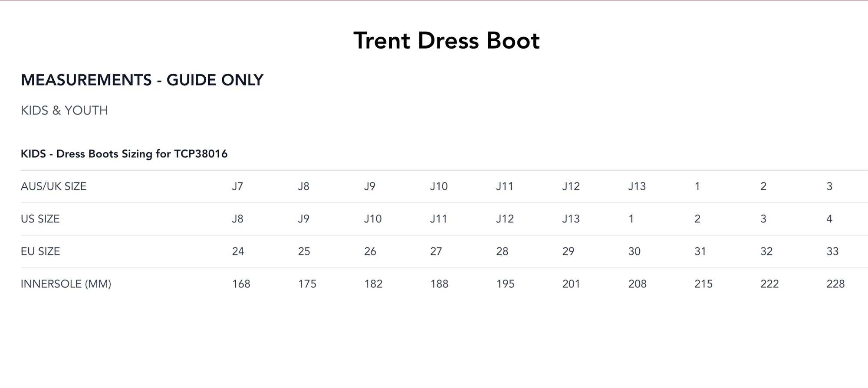This screenshot has width=868, height=388.
Task: Select AUS/UK size J13 cell
Action: pyautogui.click(x=637, y=186)
